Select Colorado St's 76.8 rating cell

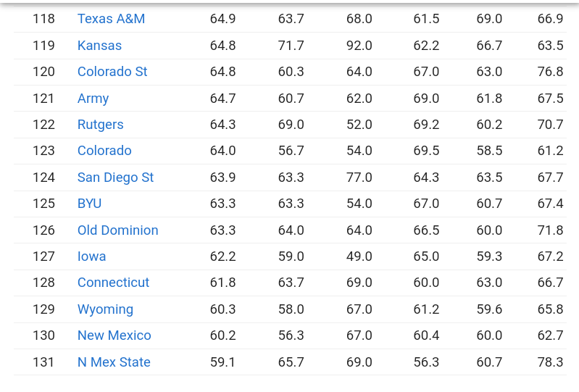[x=550, y=72]
